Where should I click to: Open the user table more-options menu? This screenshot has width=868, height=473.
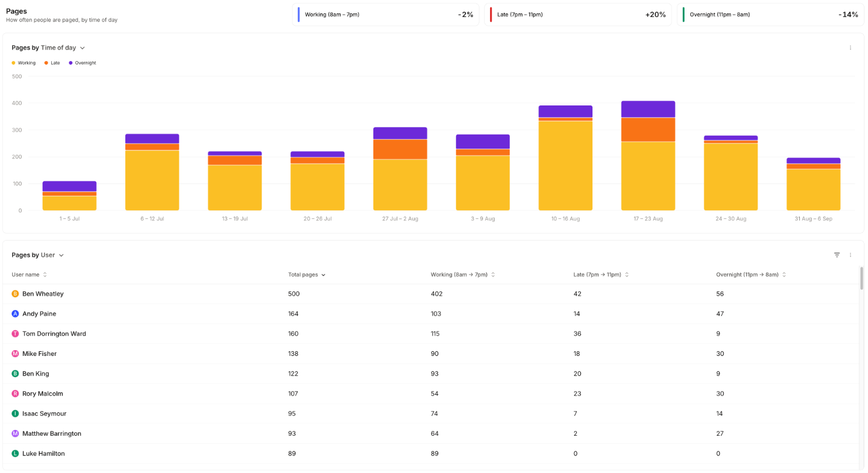point(850,255)
